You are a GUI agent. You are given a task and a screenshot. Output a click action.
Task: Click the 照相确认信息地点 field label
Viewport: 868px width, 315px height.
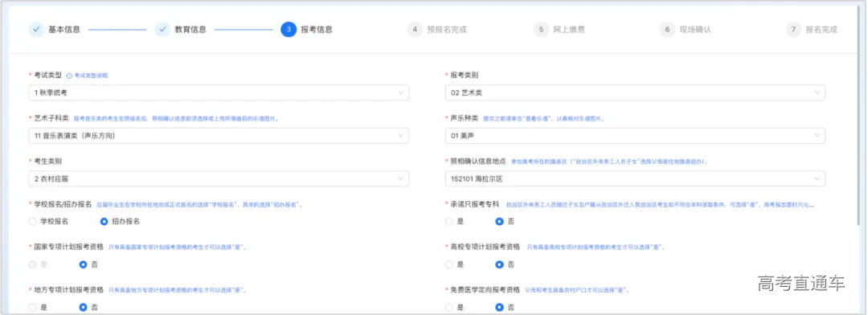pyautogui.click(x=477, y=161)
